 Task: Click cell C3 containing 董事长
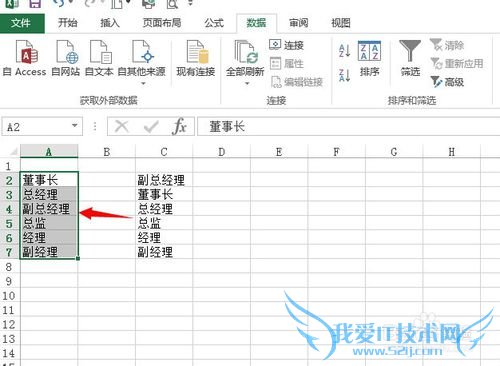pyautogui.click(x=164, y=194)
